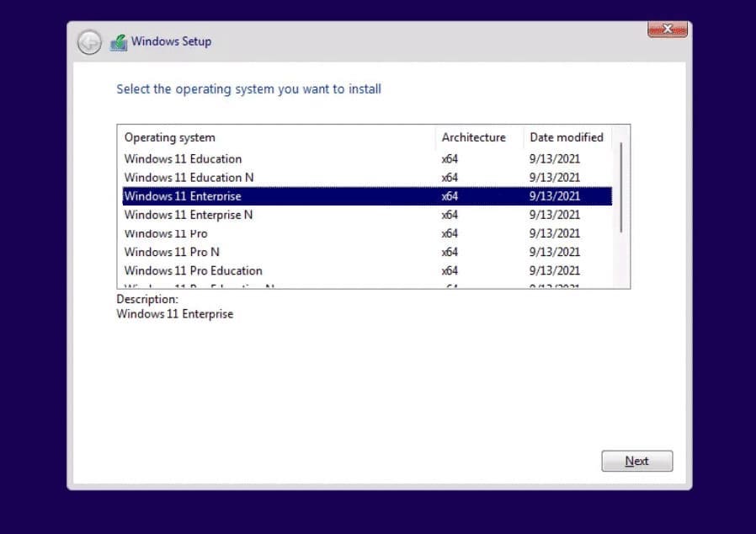Viewport: 756px width, 534px height.
Task: Select Windows 11 Pro in the list
Action: click(x=166, y=233)
